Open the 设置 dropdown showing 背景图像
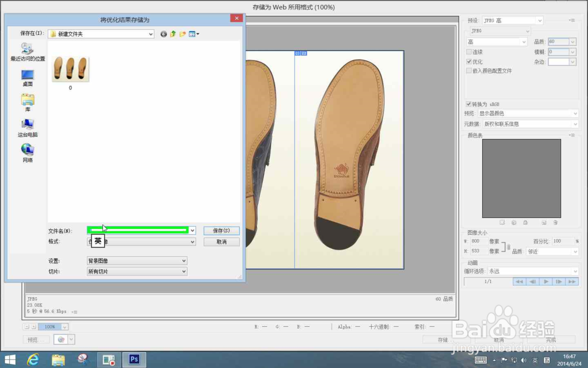 [x=137, y=261]
